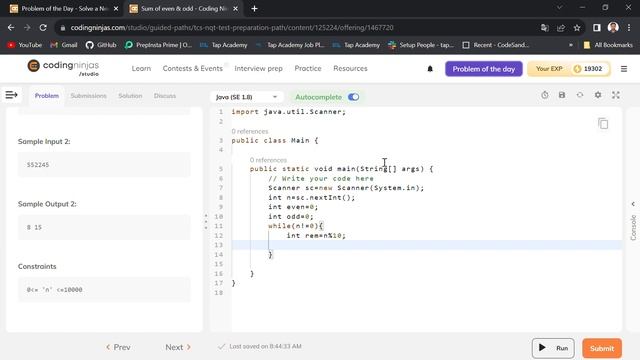Open the Java (SE 1.8) language dropdown
The width and height of the screenshot is (640, 360).
click(246, 97)
